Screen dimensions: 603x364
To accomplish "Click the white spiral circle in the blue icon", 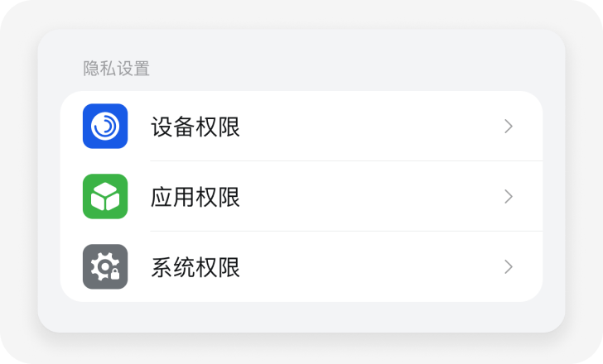I will point(105,126).
